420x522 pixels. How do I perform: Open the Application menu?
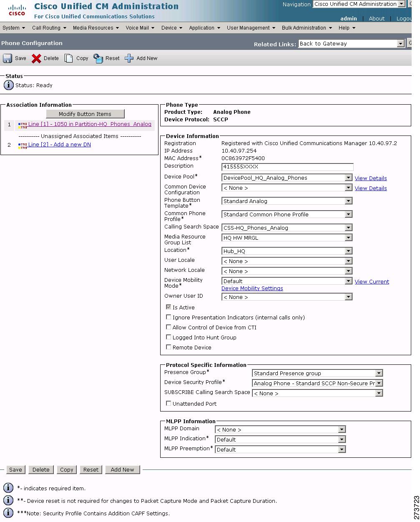pos(205,28)
